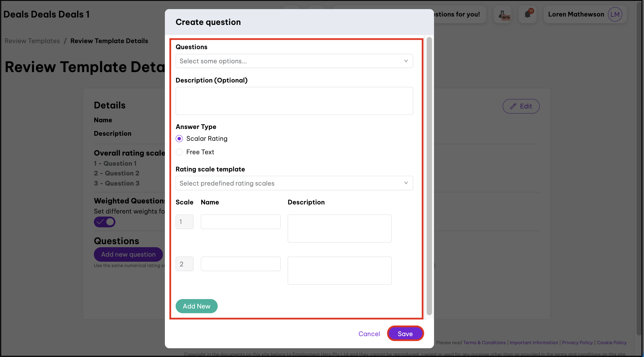The height and width of the screenshot is (357, 644).
Task: Select the Free Text answer type
Action: pyautogui.click(x=179, y=152)
